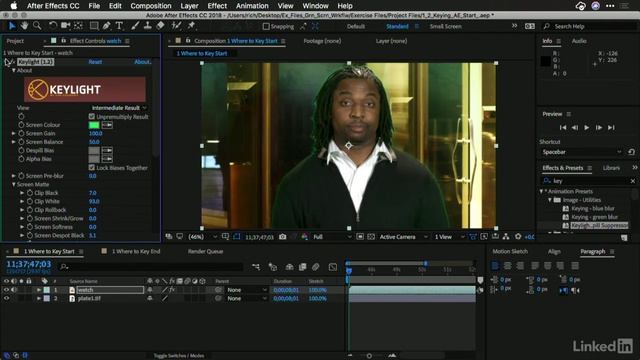The width and height of the screenshot is (640, 360).
Task: Choose the Standard workspace
Action: coord(397,26)
